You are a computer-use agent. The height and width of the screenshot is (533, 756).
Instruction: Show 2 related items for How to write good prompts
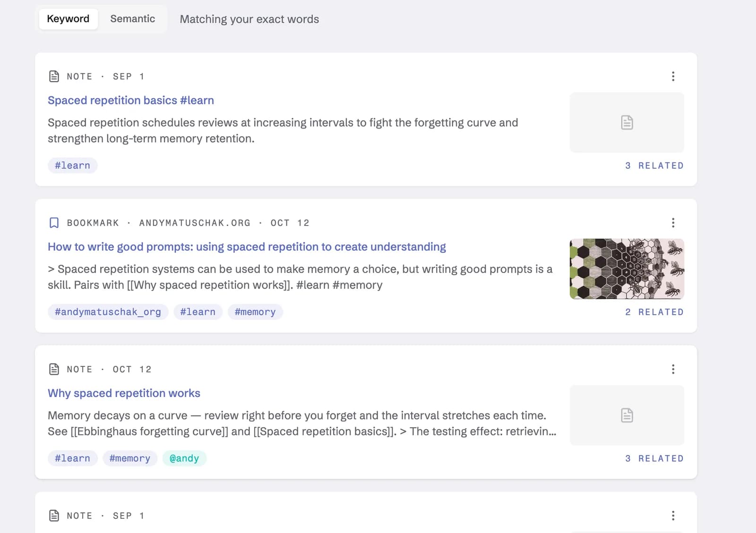[x=654, y=312]
